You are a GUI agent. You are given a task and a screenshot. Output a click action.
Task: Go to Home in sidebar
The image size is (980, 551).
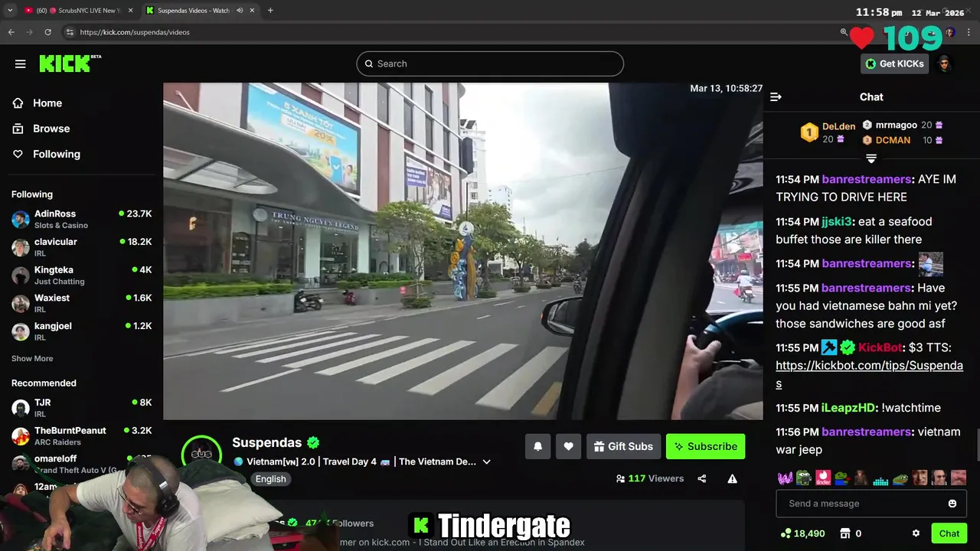coord(47,103)
